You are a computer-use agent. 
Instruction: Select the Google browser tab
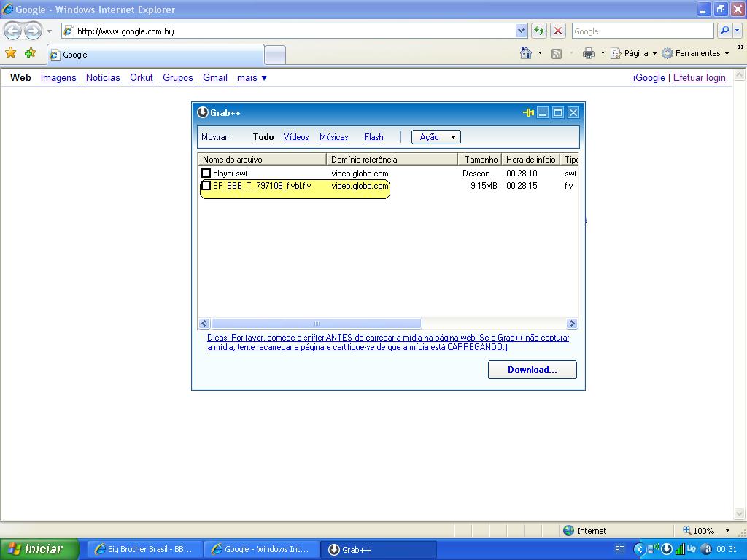(x=155, y=55)
